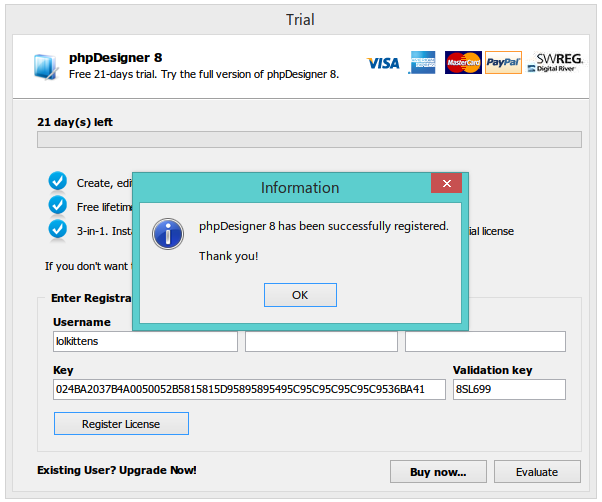Click the middle empty field after Username

click(321, 341)
